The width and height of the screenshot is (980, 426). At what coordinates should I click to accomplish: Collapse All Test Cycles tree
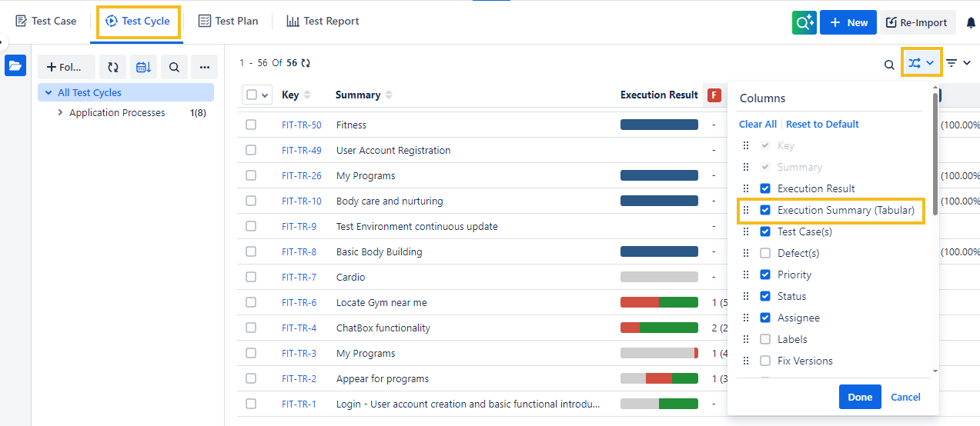pyautogui.click(x=47, y=93)
